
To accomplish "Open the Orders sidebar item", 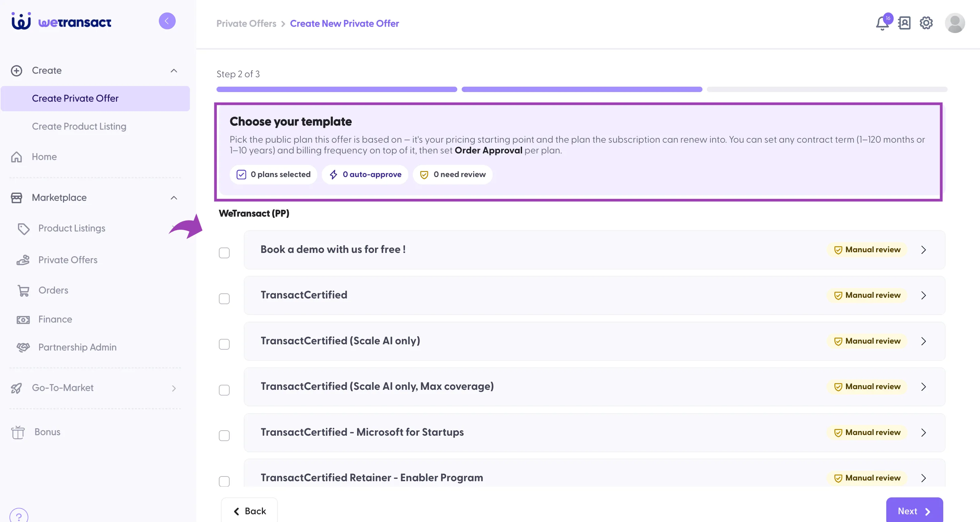I will pos(53,290).
